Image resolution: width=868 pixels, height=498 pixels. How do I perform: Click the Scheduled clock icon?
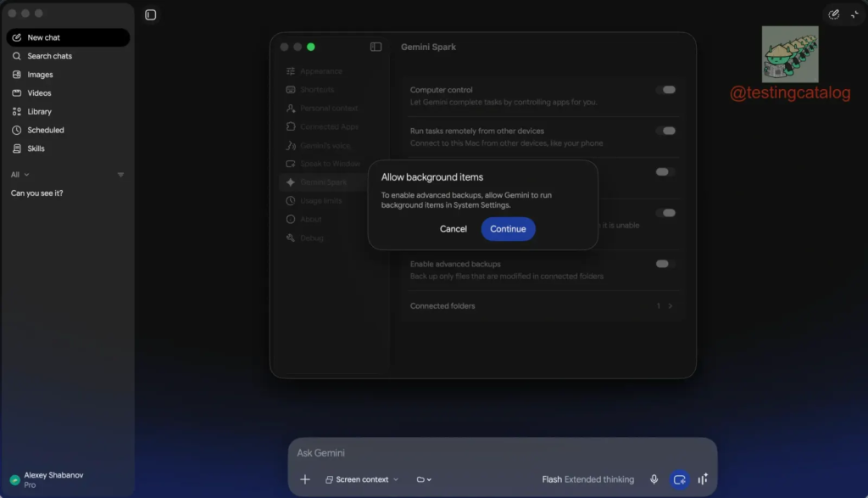(x=17, y=130)
